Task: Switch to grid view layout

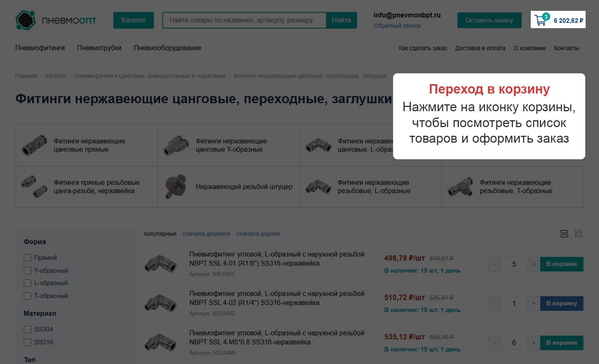Action: [578, 234]
